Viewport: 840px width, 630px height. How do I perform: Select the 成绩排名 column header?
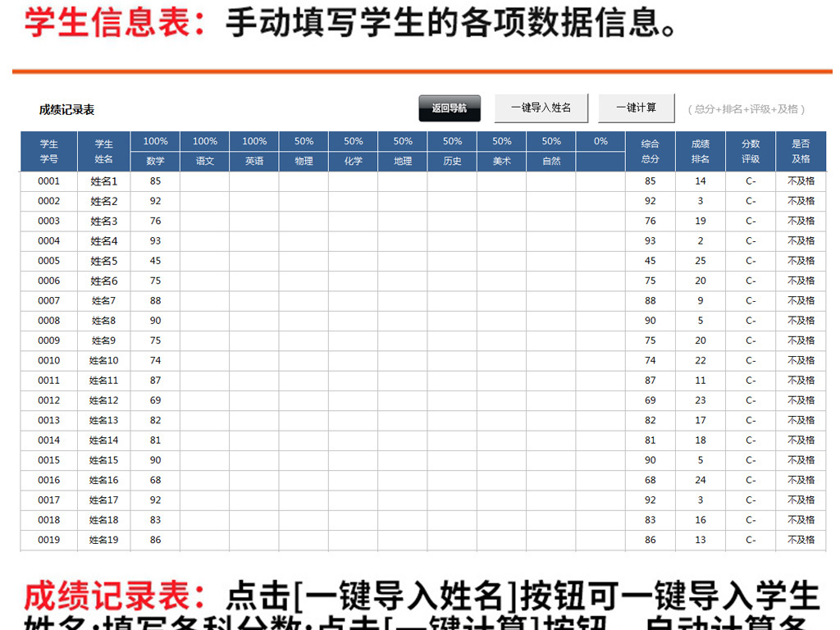(700, 151)
